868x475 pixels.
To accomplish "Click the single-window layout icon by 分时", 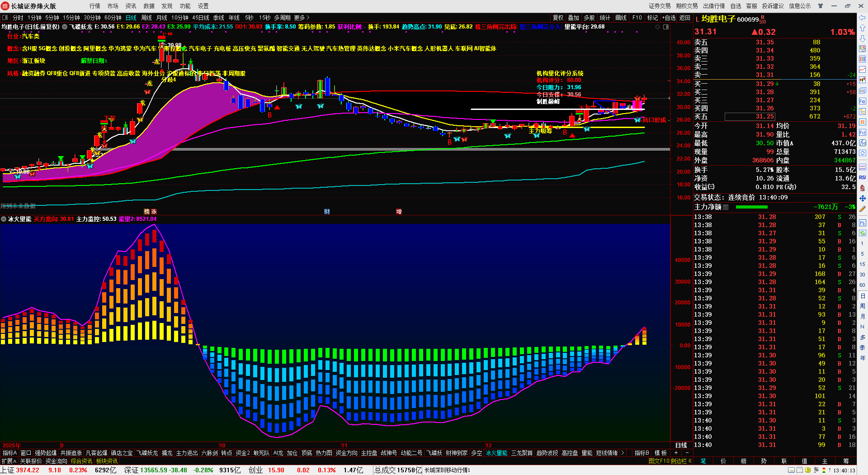I will (5, 18).
